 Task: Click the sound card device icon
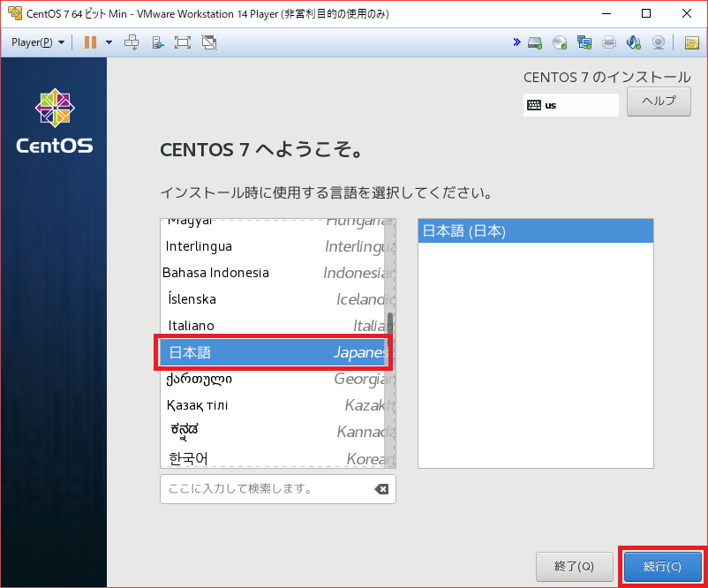point(634,43)
